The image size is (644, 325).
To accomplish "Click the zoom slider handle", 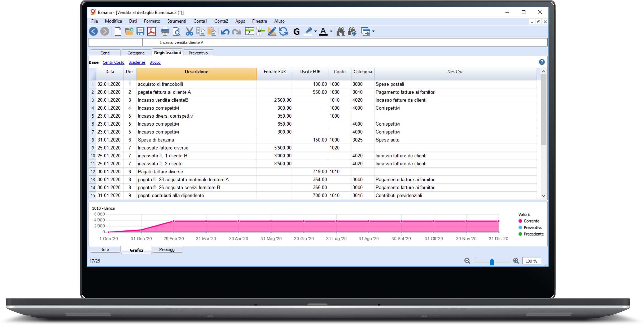I will 492,262.
